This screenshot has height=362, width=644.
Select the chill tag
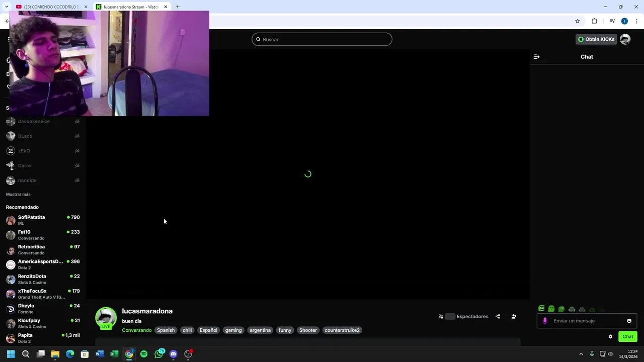click(x=187, y=330)
